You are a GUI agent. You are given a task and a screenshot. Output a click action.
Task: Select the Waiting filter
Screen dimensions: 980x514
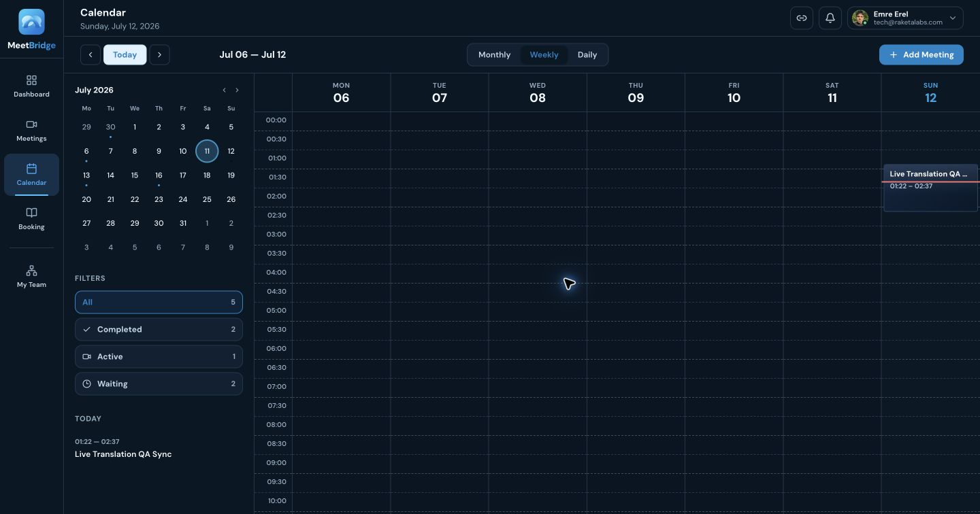click(x=159, y=383)
